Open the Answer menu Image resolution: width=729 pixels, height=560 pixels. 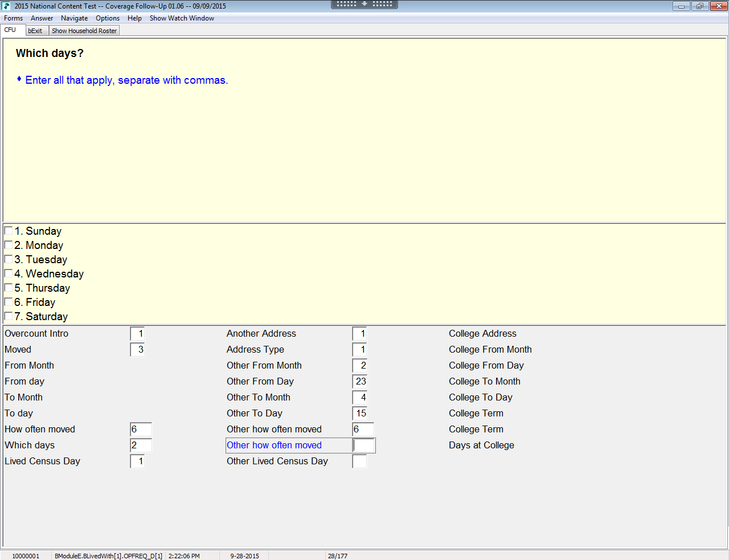pos(42,18)
